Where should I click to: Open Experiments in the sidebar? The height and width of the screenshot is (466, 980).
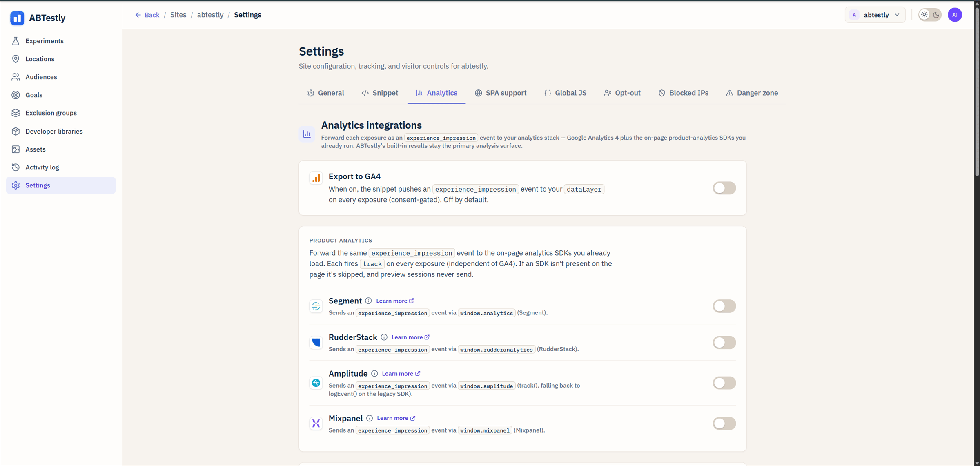(61, 41)
